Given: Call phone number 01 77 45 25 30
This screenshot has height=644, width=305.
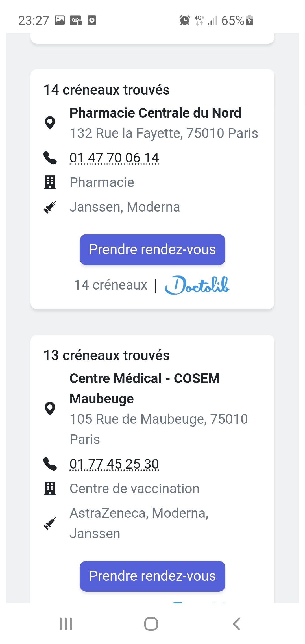Looking at the screenshot, I should 114,464.
